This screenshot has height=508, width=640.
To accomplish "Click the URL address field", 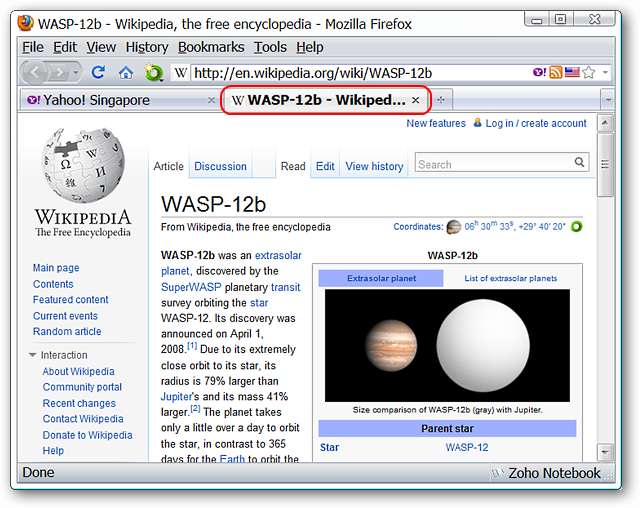I will pyautogui.click(x=361, y=73).
